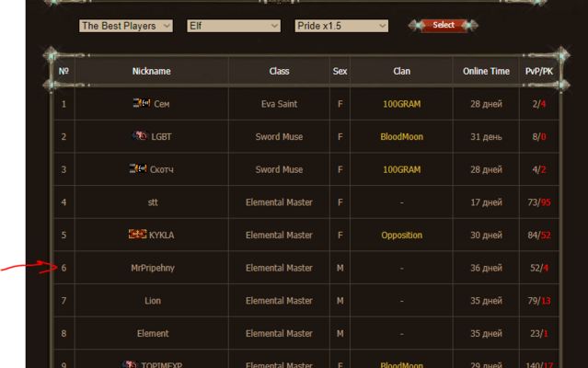Click the clan crest icon beside KYKLA
Viewport: 588px width, 368px height.
pyautogui.click(x=137, y=235)
